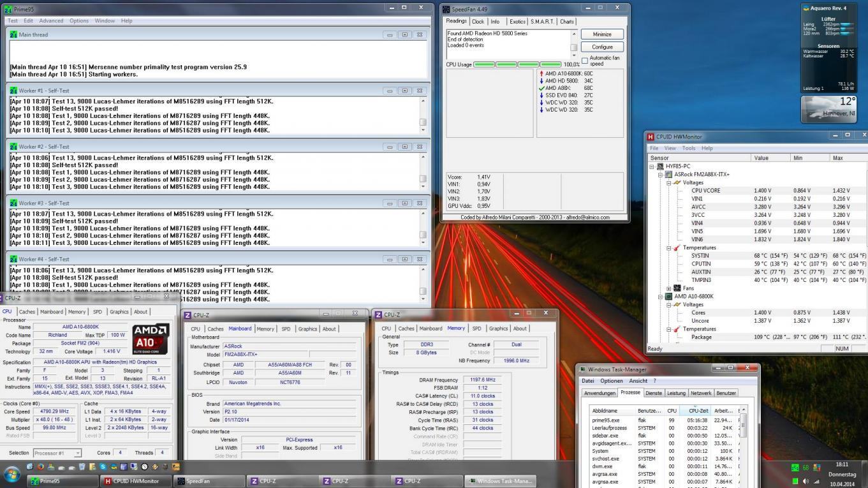Screen dimensions: 868x488
Task: Click CPU-Zeit column header in Task-Manager
Action: click(x=696, y=411)
